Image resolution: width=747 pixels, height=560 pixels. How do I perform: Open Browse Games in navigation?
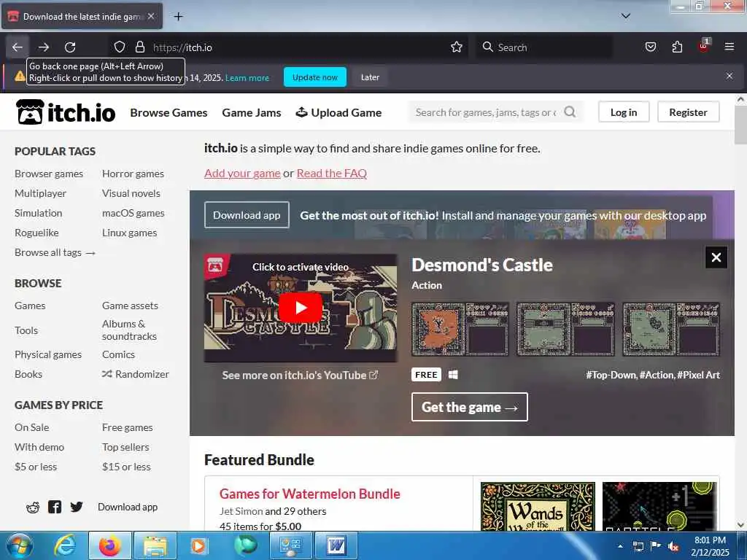pyautogui.click(x=169, y=113)
